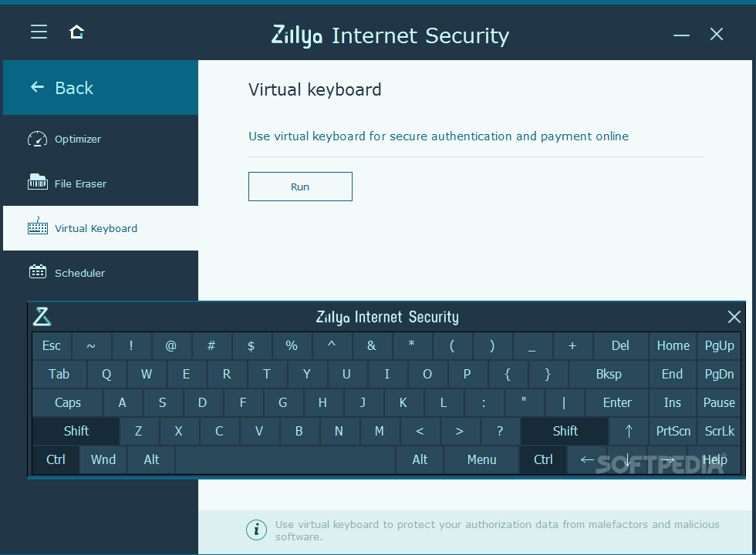Click the Zillya logo on keyboard
The height and width of the screenshot is (555, 756).
coord(42,317)
